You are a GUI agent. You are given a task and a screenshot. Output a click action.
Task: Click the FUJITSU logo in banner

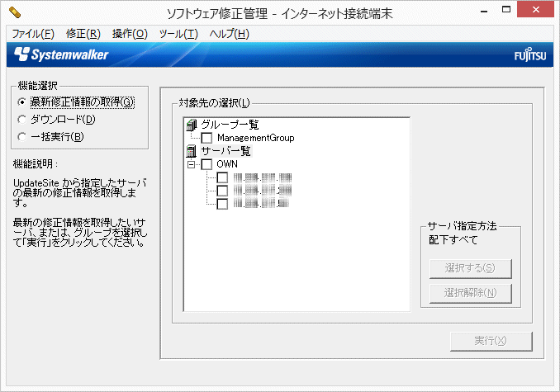point(530,55)
